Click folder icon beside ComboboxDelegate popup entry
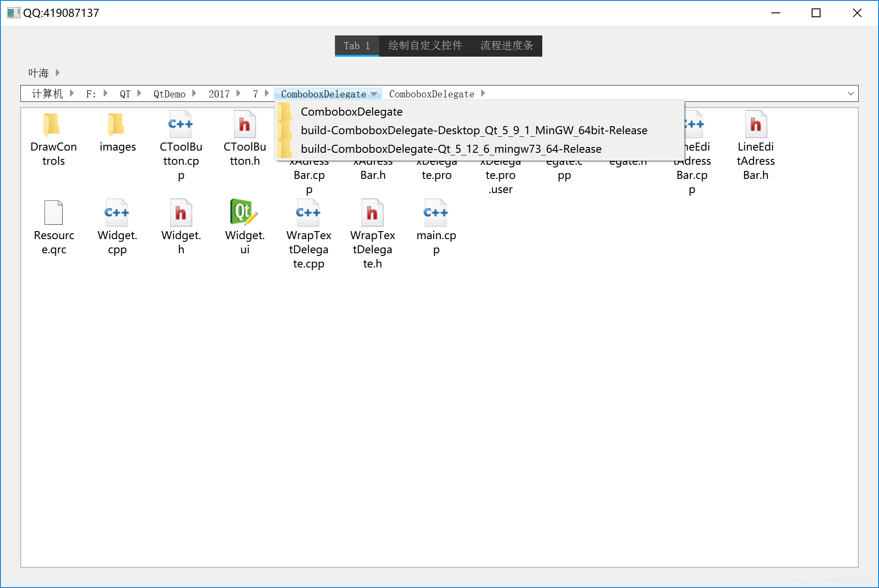The height and width of the screenshot is (588, 879). point(285,112)
